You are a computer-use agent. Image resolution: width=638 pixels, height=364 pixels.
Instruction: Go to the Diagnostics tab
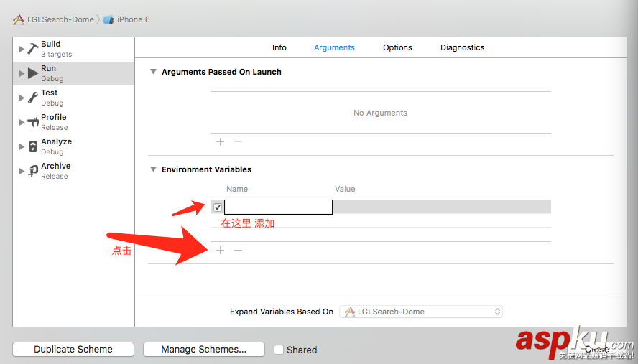pos(462,47)
